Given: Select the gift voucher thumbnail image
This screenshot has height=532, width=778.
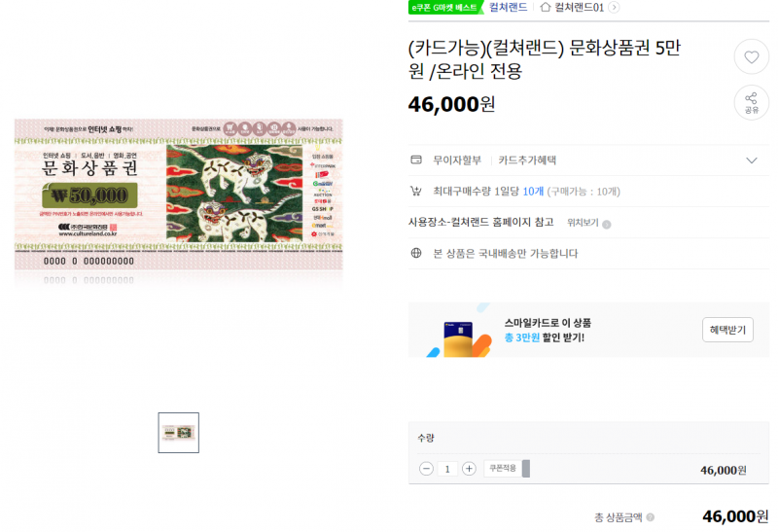Looking at the screenshot, I should pos(179,432).
